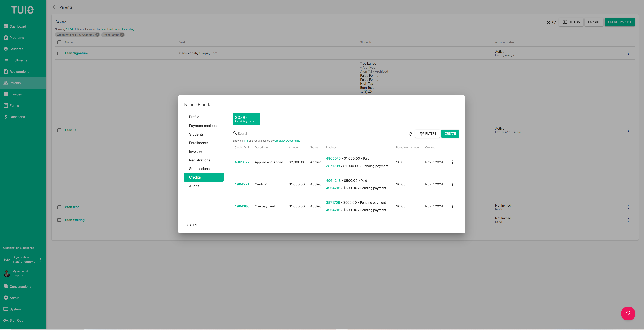Open actions menu for credit 4964271
The width and height of the screenshot is (644, 330).
point(453,184)
